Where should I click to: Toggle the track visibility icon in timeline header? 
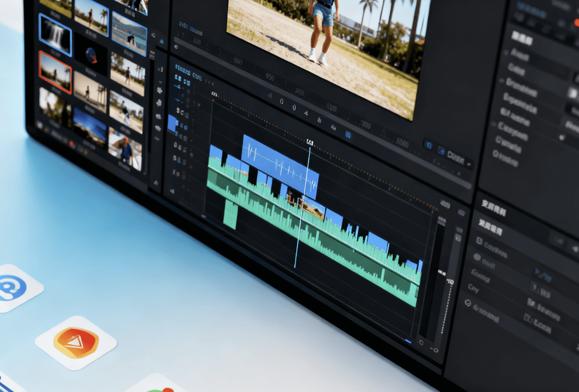[x=177, y=112]
